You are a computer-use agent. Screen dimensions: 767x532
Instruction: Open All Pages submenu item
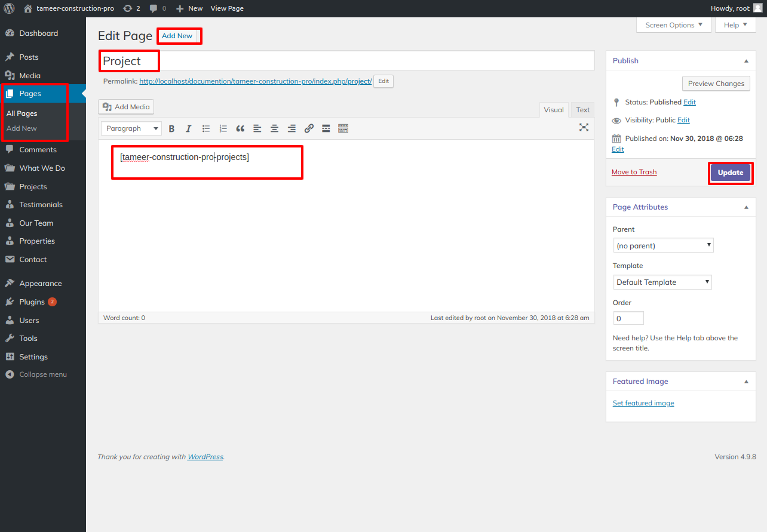click(x=22, y=113)
